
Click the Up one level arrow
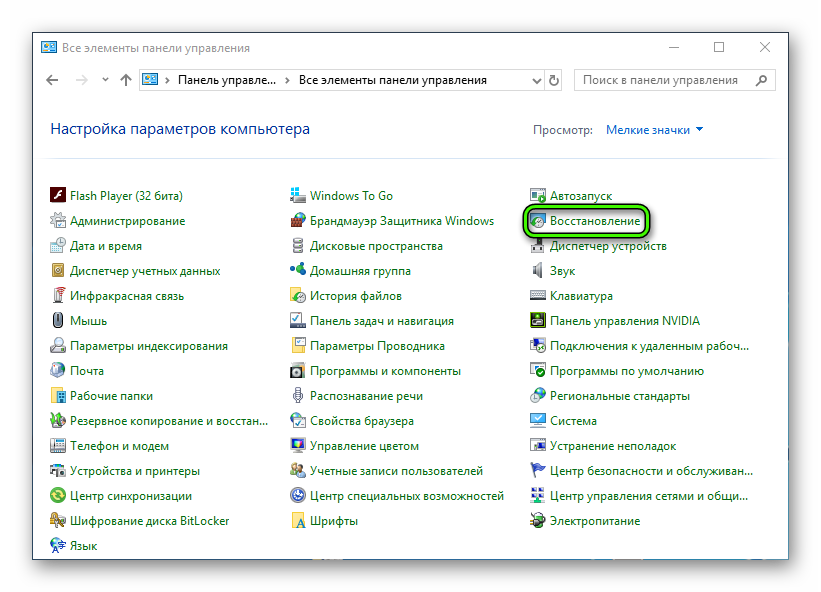125,80
